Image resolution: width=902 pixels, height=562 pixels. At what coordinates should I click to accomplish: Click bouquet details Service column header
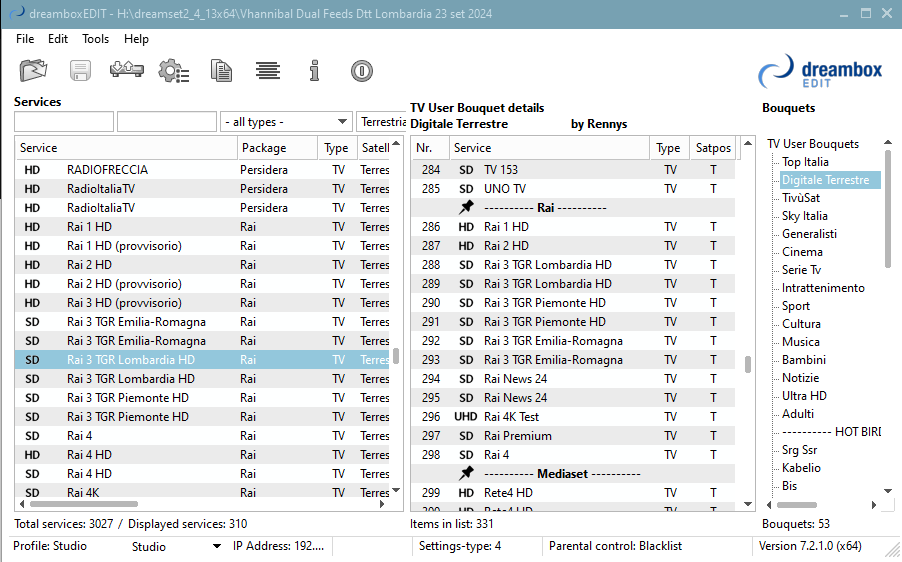click(x=549, y=148)
